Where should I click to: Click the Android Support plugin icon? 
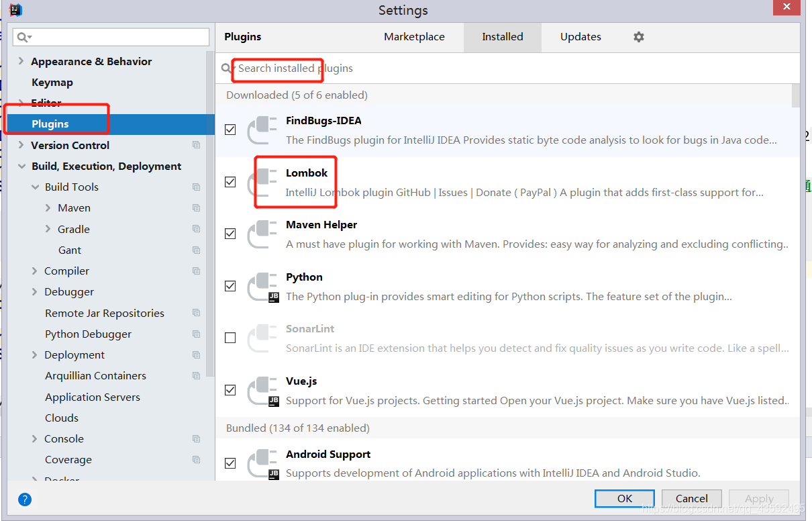click(x=262, y=463)
